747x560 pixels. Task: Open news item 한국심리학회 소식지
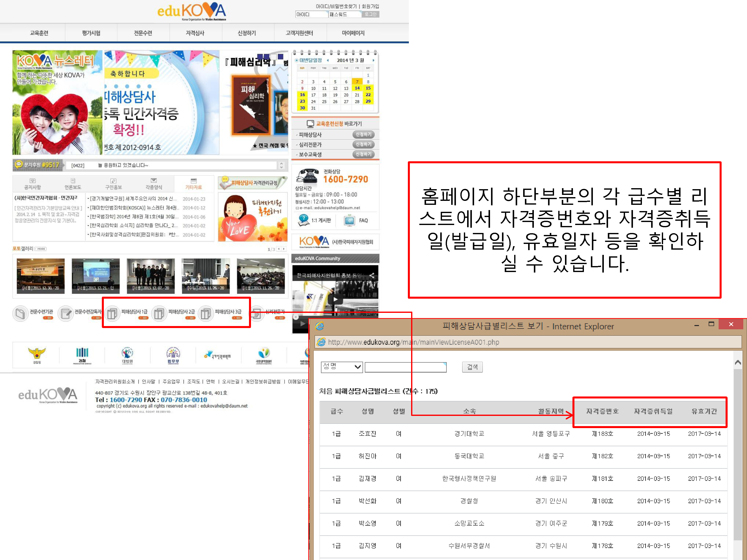133,225
